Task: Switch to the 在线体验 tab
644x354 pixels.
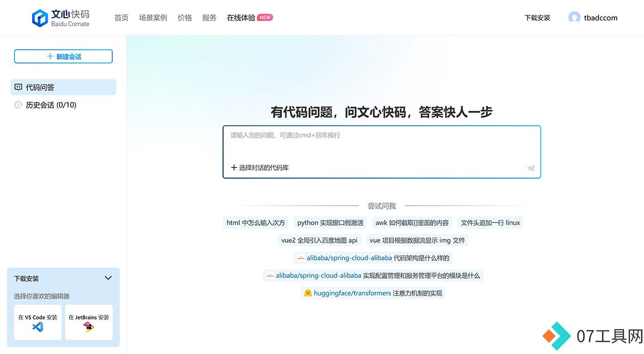Action: click(x=241, y=18)
